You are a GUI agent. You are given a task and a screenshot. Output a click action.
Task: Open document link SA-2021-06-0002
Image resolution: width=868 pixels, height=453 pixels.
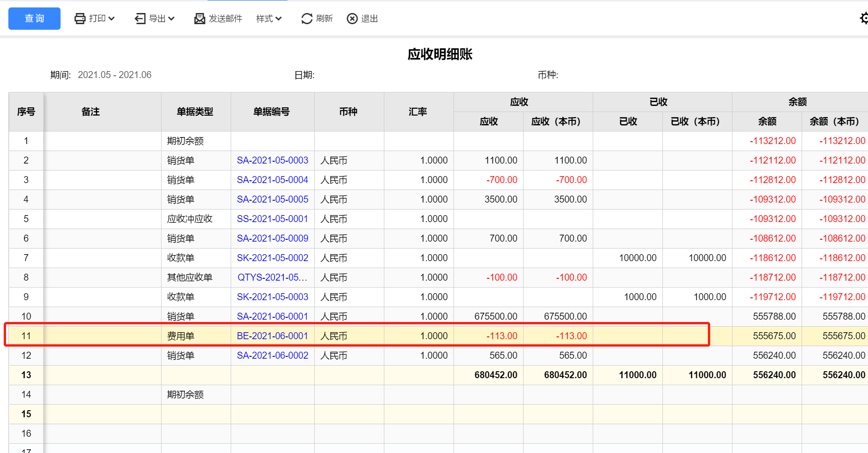pos(272,355)
